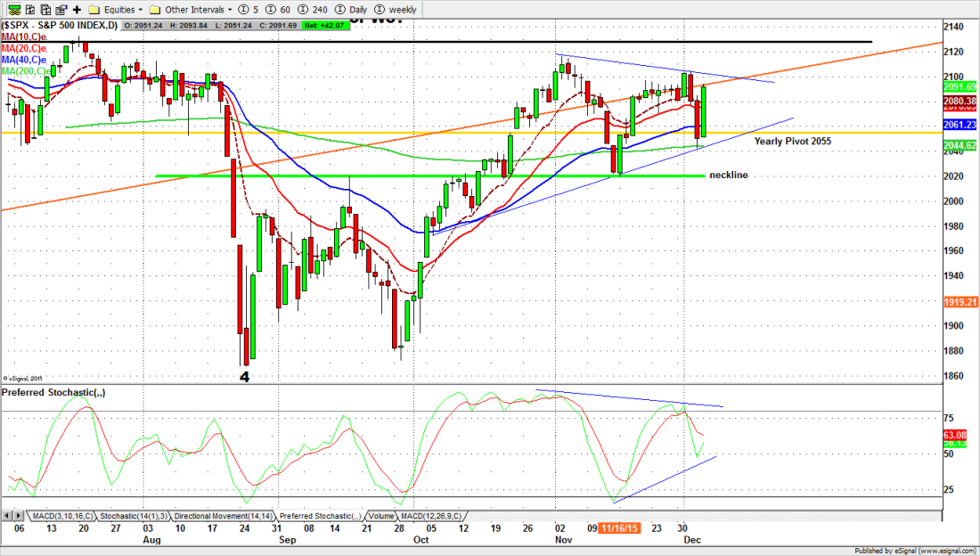
Task: Switch to Stochastic(14(1),3) tab
Action: pos(132,516)
